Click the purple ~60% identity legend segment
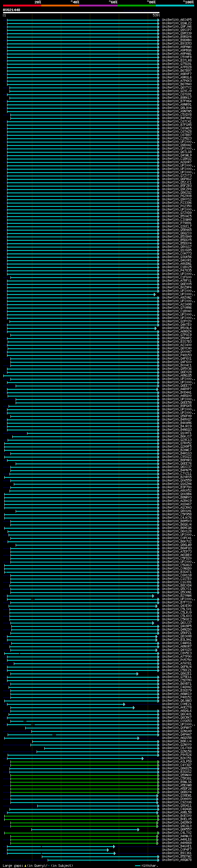The image size is (197, 868). click(x=99, y=6)
